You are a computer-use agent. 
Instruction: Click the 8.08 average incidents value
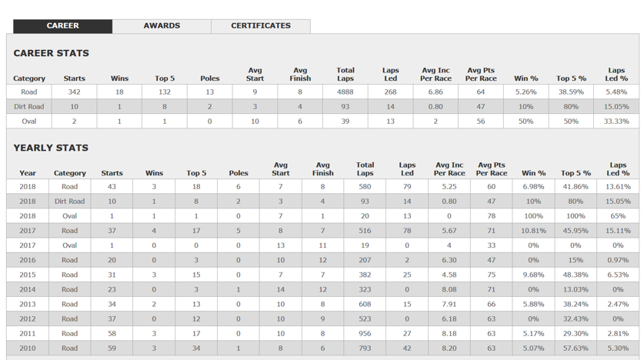pos(449,290)
